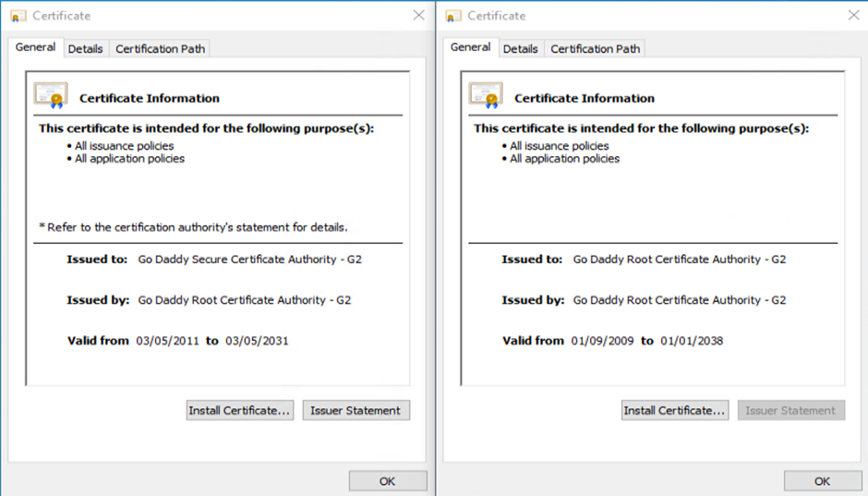
Task: Click certificate title bar icon of right window
Action: [x=452, y=16]
